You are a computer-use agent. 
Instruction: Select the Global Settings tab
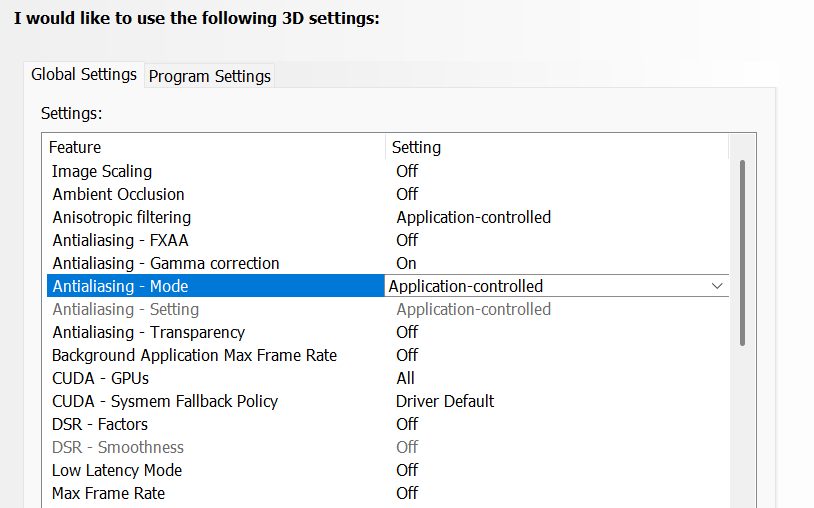(x=84, y=75)
